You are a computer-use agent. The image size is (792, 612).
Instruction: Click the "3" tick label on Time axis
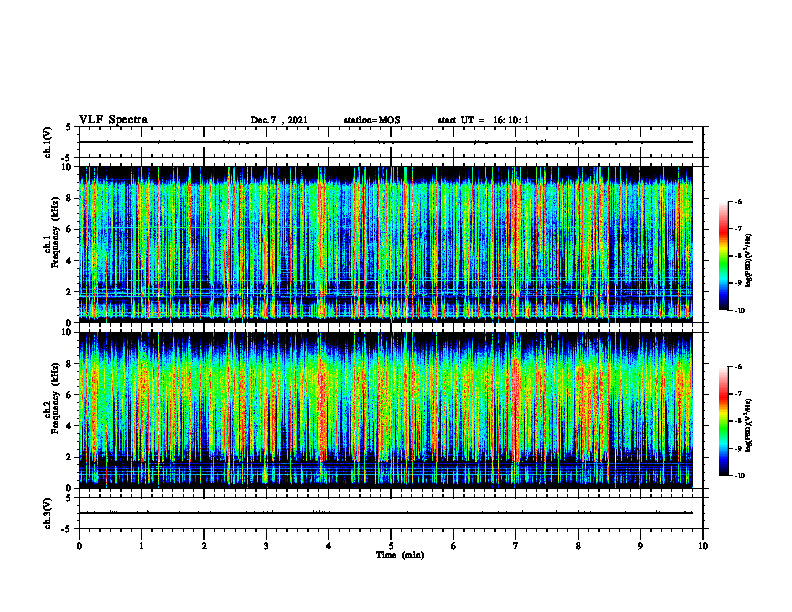coord(266,546)
